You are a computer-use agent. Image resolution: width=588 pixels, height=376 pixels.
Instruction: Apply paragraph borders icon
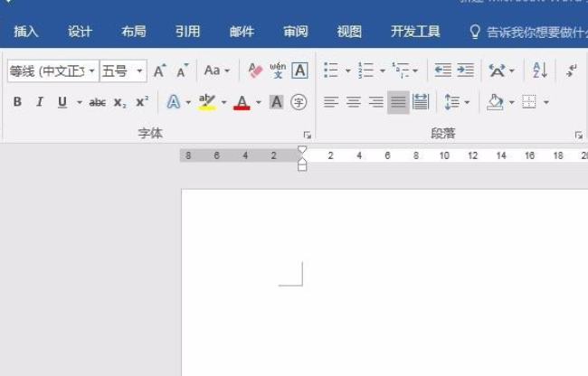[x=529, y=102]
